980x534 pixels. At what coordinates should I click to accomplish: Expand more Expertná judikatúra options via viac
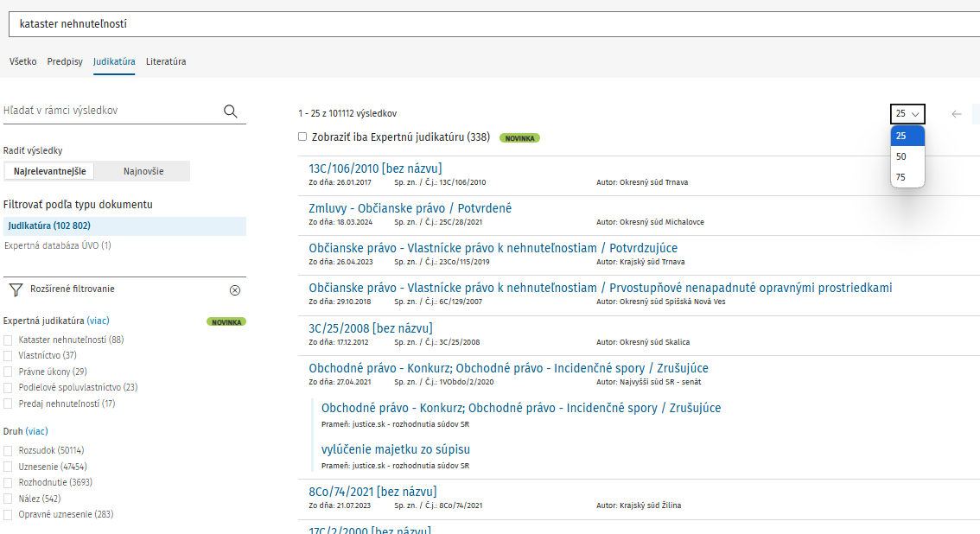98,321
